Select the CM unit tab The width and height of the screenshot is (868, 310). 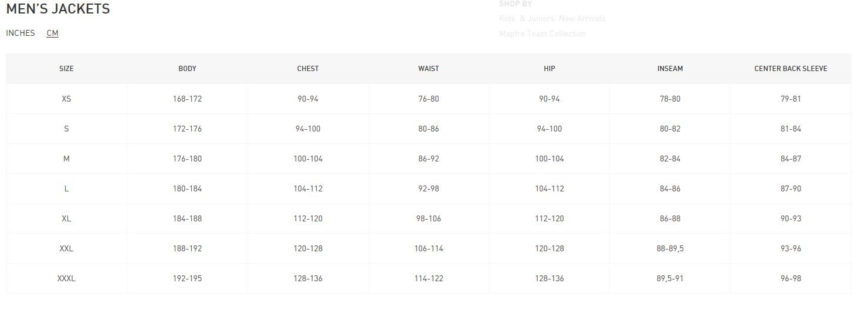pos(52,33)
